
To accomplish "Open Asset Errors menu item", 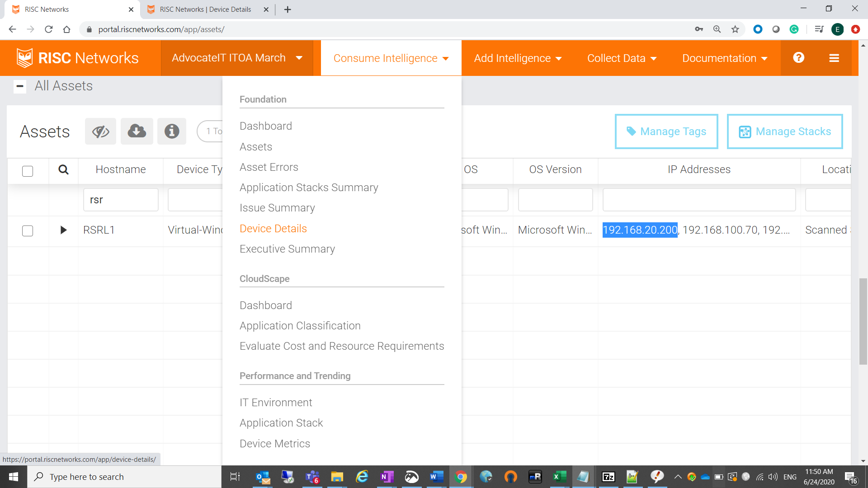I will [269, 167].
